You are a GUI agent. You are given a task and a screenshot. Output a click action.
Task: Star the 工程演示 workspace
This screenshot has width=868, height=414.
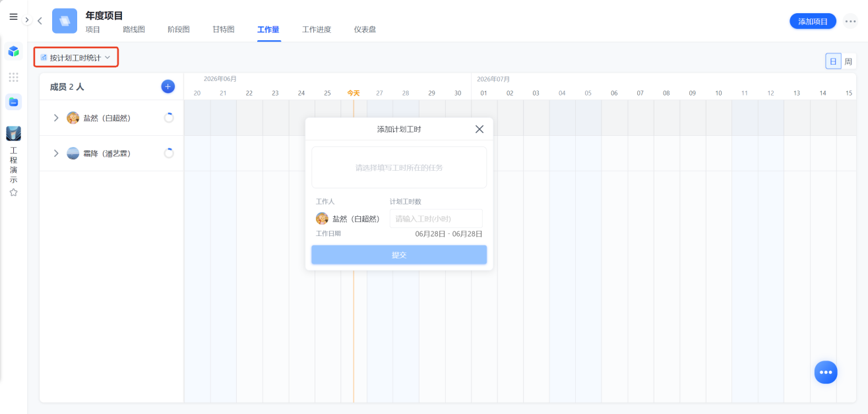tap(13, 192)
